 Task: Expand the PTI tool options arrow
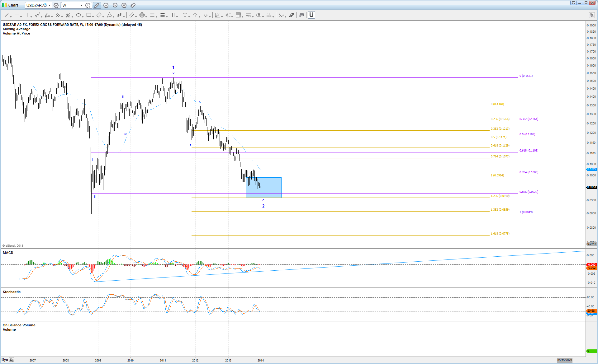[x=273, y=16]
